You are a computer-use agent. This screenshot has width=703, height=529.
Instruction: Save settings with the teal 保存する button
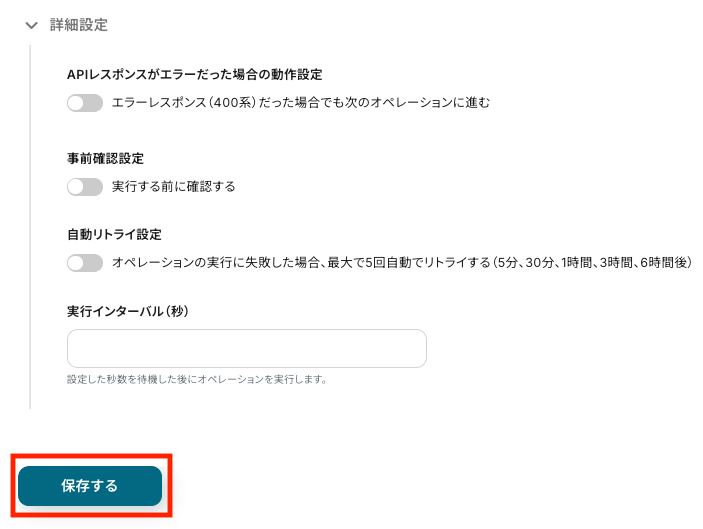point(90,486)
